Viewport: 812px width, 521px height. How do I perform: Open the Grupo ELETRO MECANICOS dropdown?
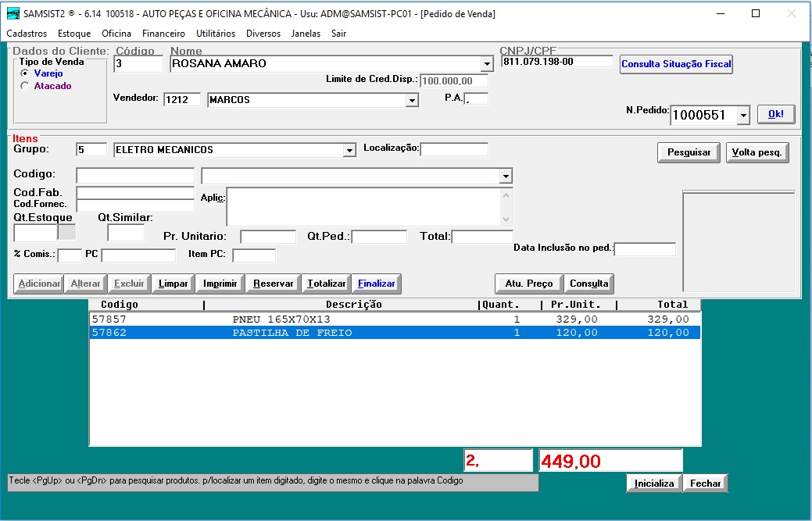pos(349,150)
